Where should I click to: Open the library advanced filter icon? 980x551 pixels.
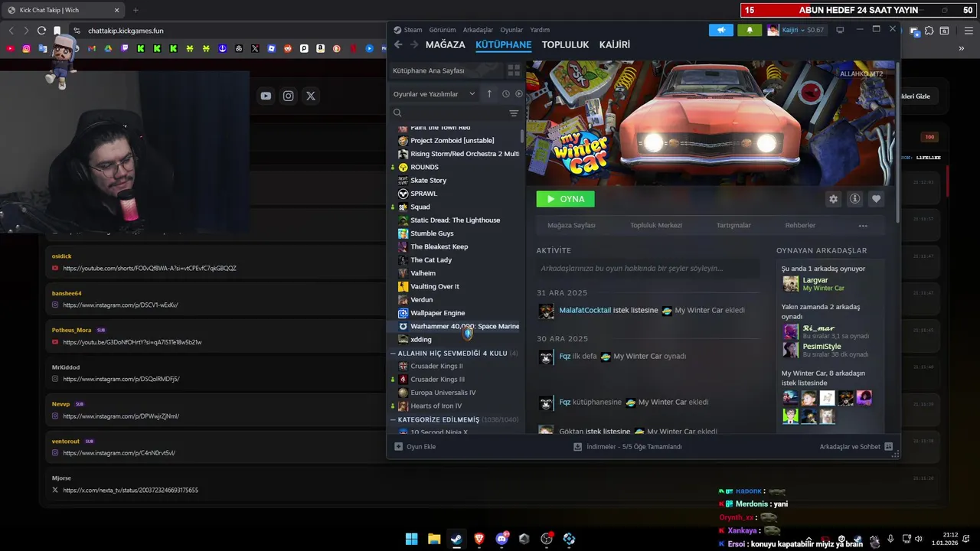[x=514, y=112]
